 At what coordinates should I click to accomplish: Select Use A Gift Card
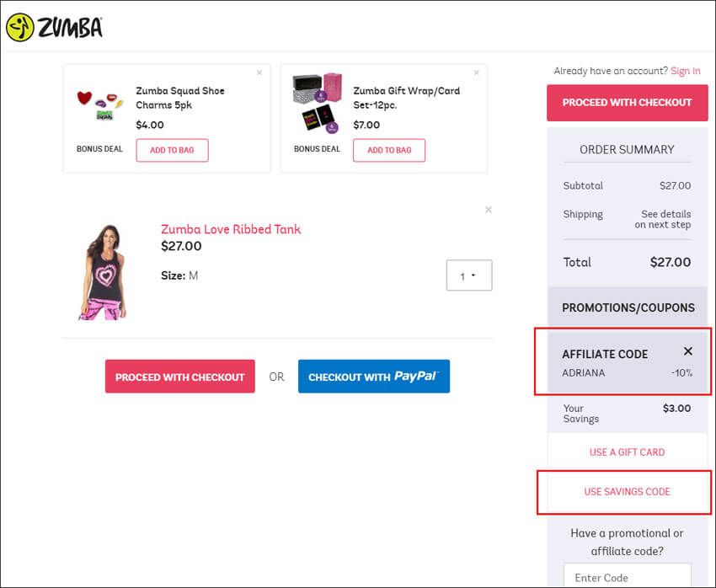627,452
